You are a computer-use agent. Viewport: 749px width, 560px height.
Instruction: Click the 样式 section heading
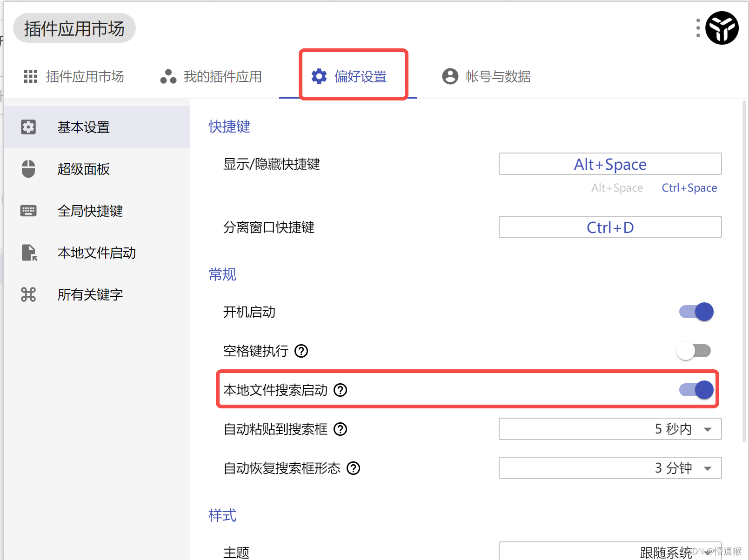tap(222, 515)
